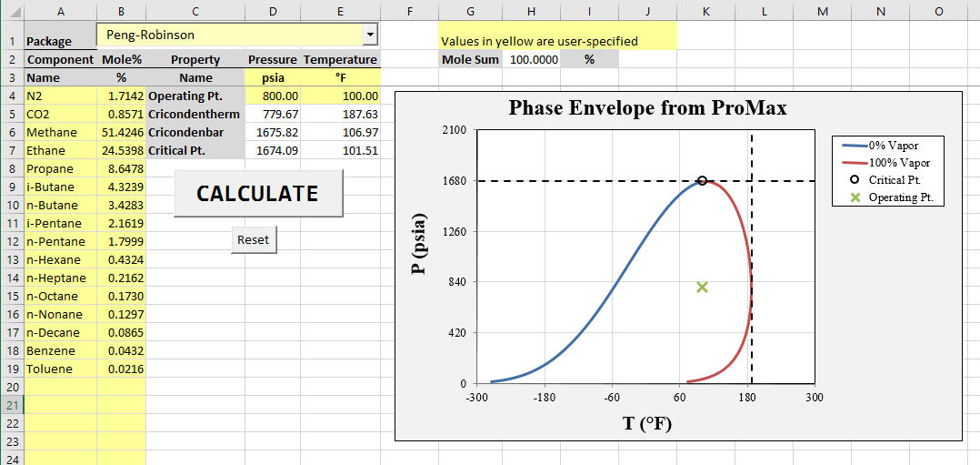Select the mole% value 0.0216
Viewport: 980px width, 465px height.
click(121, 369)
